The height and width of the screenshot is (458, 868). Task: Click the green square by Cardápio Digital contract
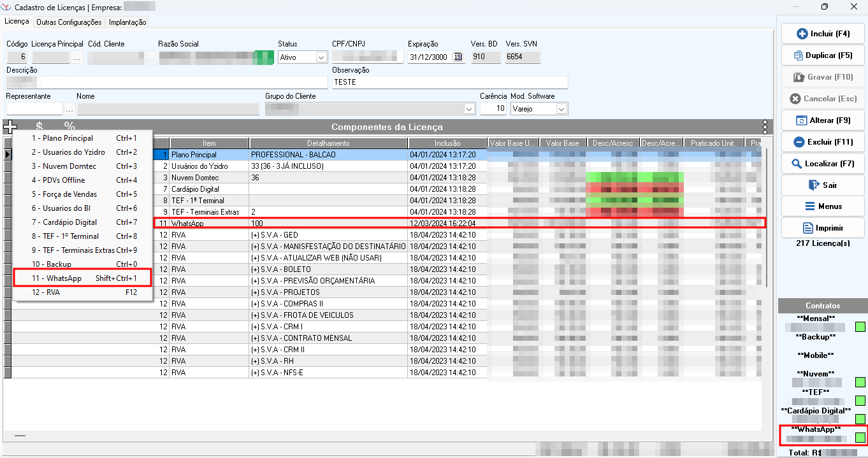click(860, 419)
